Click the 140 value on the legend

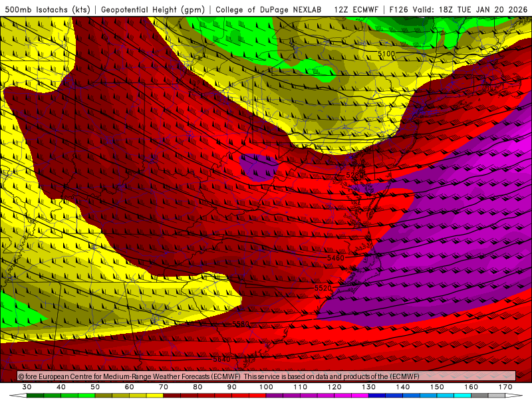click(403, 387)
